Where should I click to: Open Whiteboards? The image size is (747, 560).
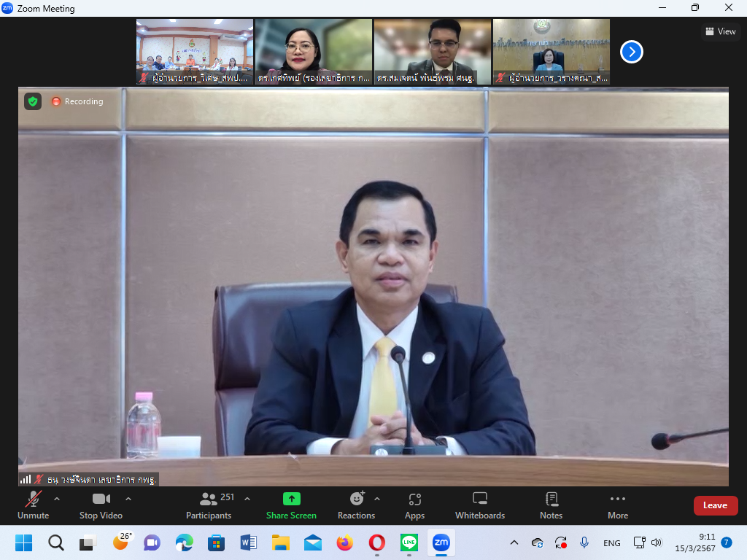pos(479,505)
